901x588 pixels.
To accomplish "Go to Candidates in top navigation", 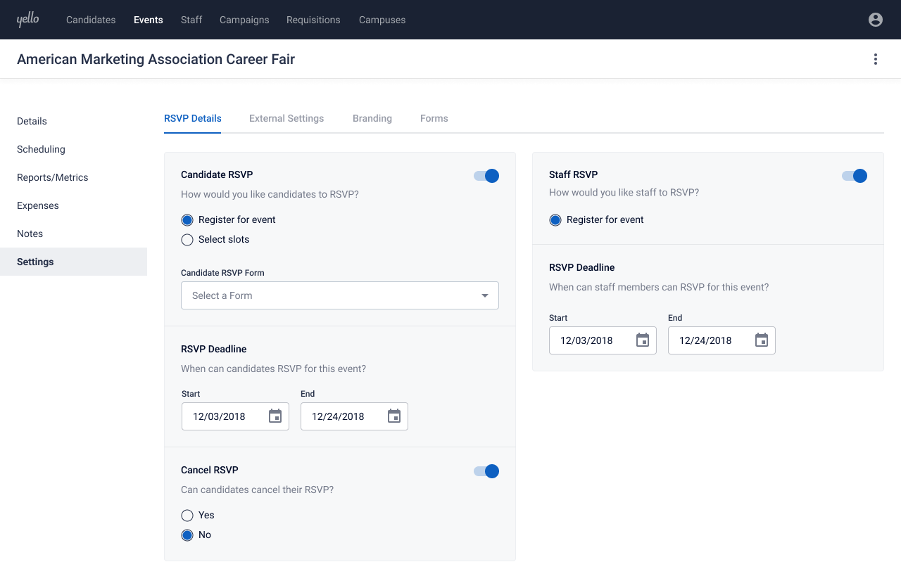I will tap(91, 20).
